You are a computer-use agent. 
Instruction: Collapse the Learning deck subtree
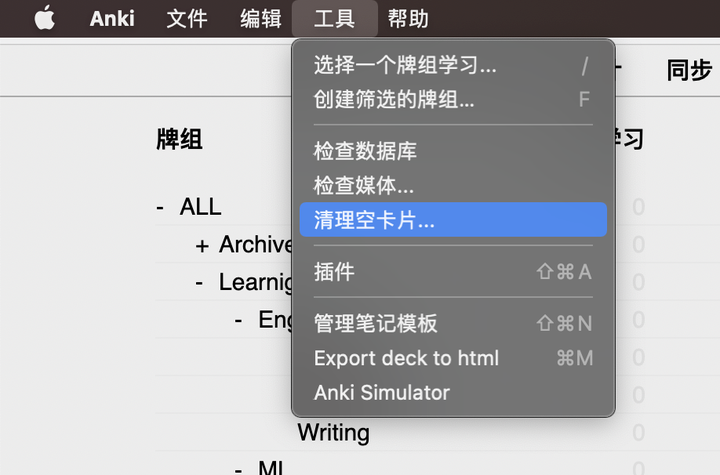[200, 283]
